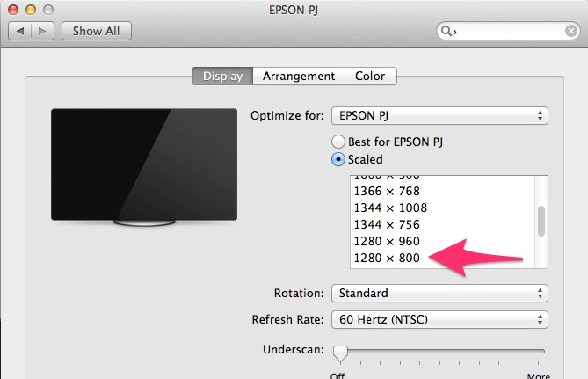The image size is (588, 379).
Task: Clear the search field with X icon
Action: (x=570, y=31)
